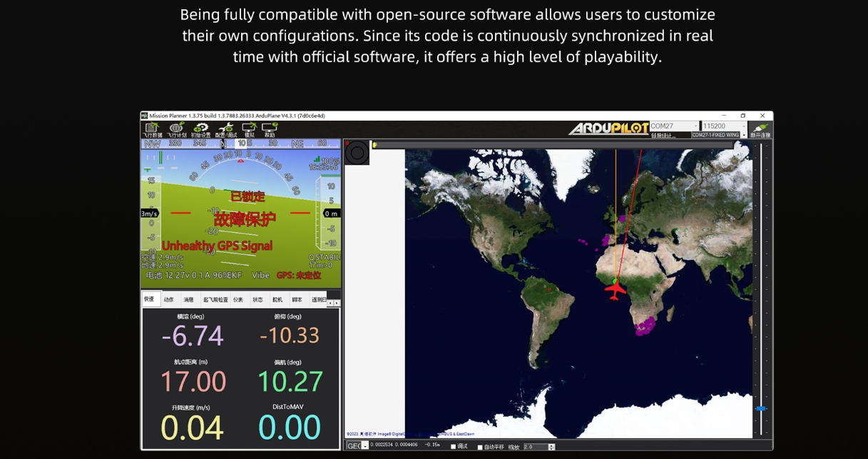Screen dimensions: 868x459
Task: Click the Unhealthy GPS Signal warning
Action: coord(217,246)
